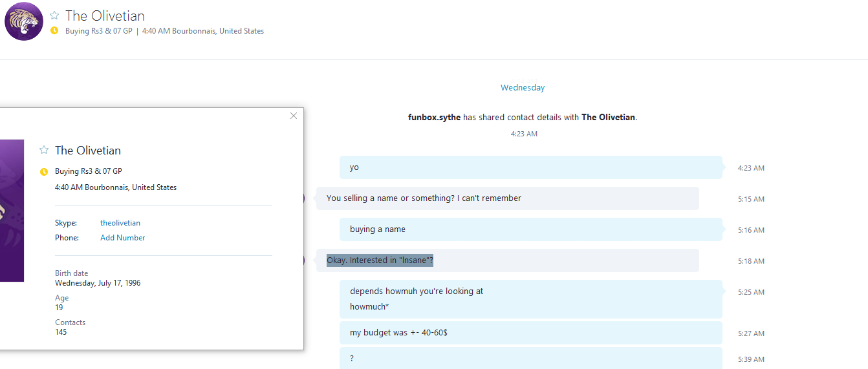
Task: Select "howmuch*" correction line
Action: pyautogui.click(x=369, y=307)
